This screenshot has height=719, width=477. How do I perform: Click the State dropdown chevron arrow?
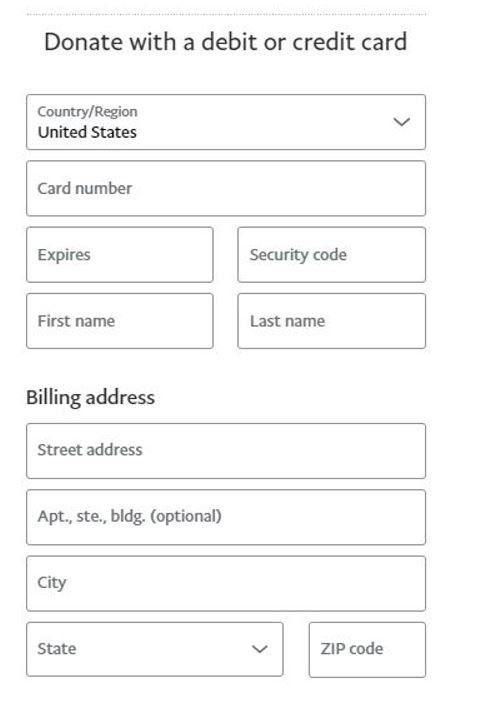(260, 649)
